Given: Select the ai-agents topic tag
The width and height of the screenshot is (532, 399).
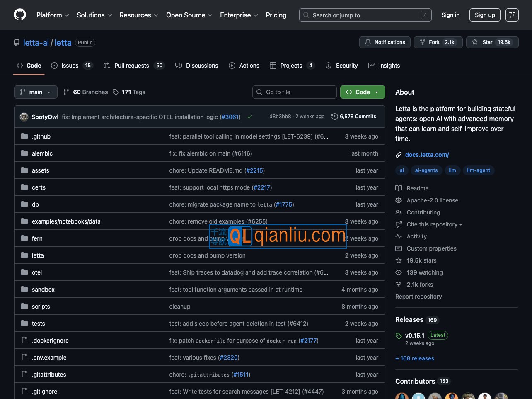Looking at the screenshot, I should pyautogui.click(x=426, y=170).
